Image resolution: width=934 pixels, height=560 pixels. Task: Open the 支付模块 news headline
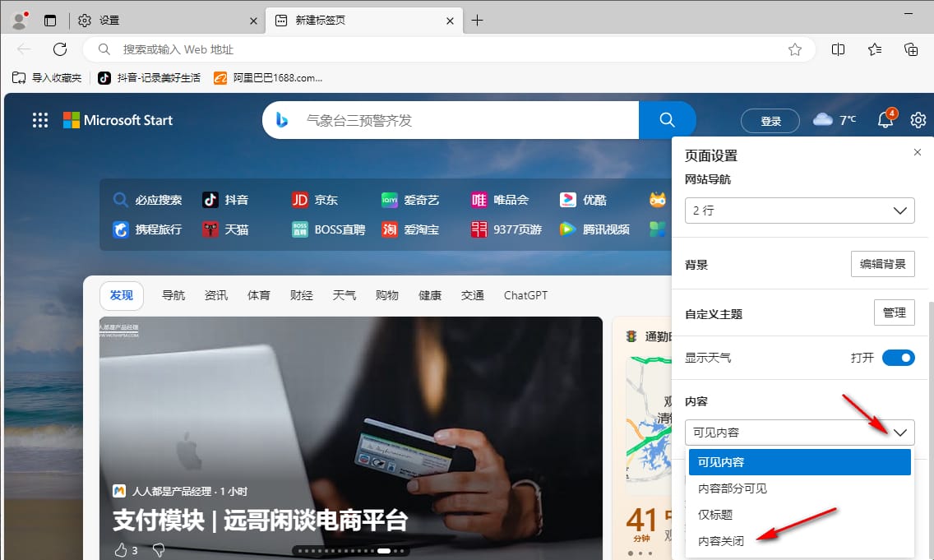261,521
